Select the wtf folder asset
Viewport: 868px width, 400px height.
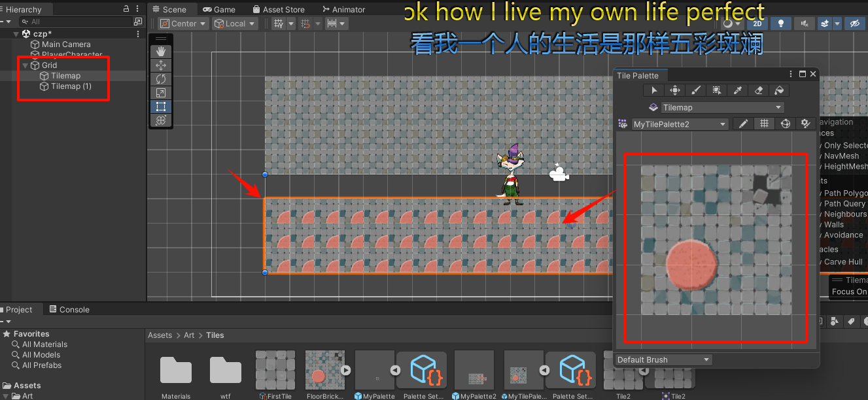tap(226, 371)
